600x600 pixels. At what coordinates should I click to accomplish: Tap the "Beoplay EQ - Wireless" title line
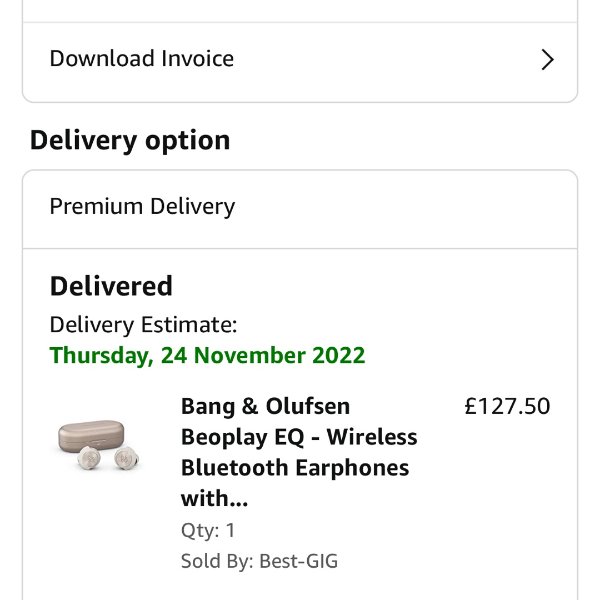tap(299, 437)
